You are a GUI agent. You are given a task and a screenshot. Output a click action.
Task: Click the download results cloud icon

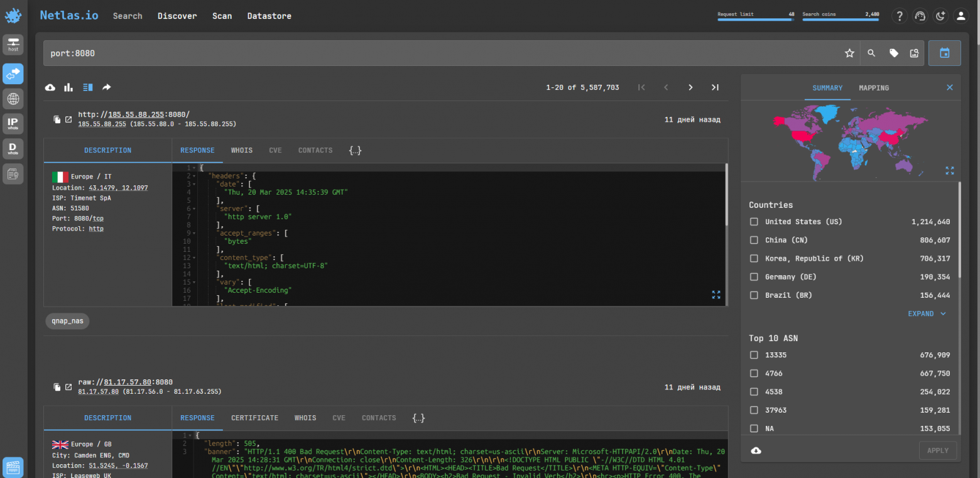(50, 87)
